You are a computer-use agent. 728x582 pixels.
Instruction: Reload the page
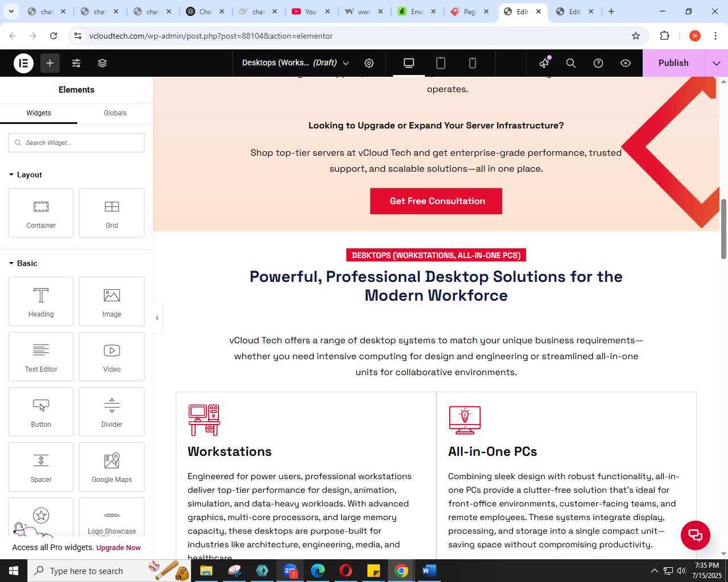coord(53,36)
